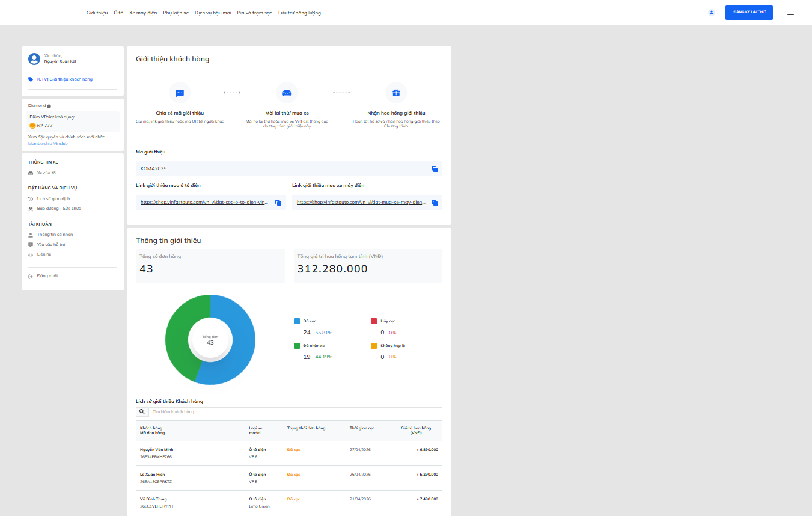The image size is (812, 516).
Task: Click the headset icon beside Liên hệ
Action: click(x=31, y=254)
